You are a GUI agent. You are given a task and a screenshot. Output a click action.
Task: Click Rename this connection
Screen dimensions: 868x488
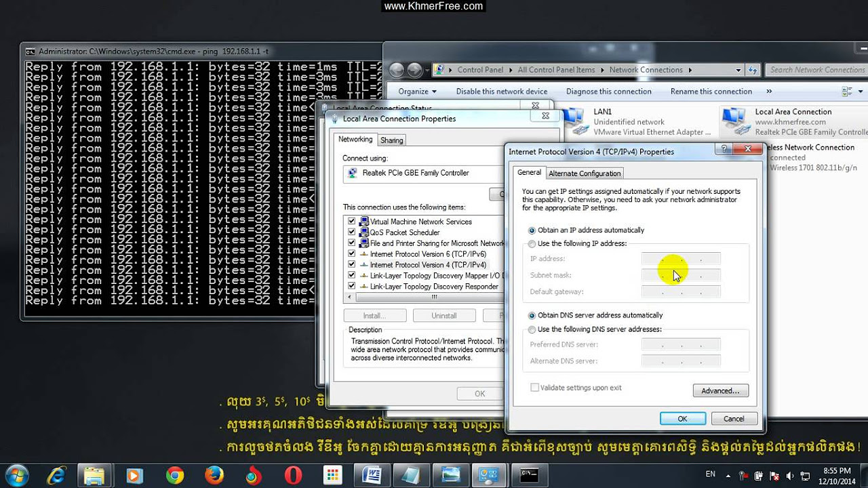pos(711,91)
